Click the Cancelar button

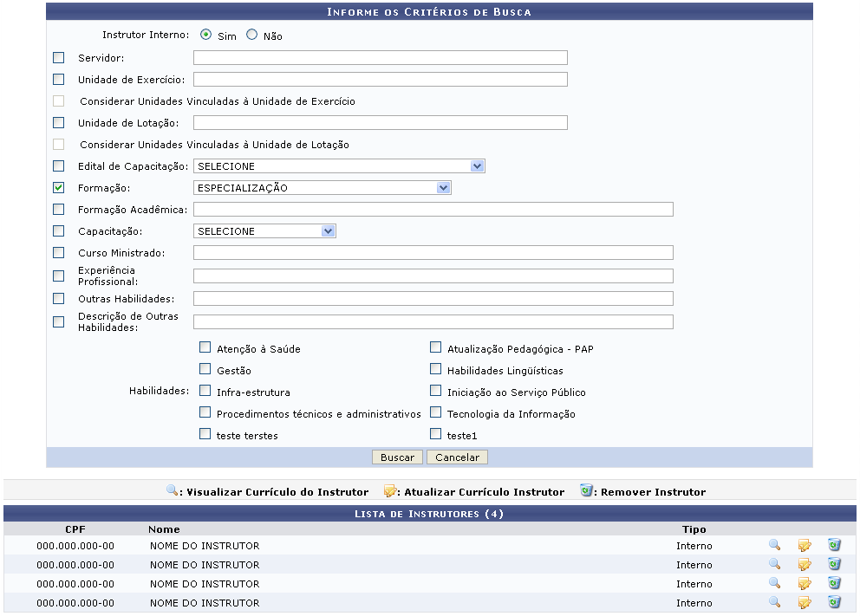pyautogui.click(x=457, y=457)
